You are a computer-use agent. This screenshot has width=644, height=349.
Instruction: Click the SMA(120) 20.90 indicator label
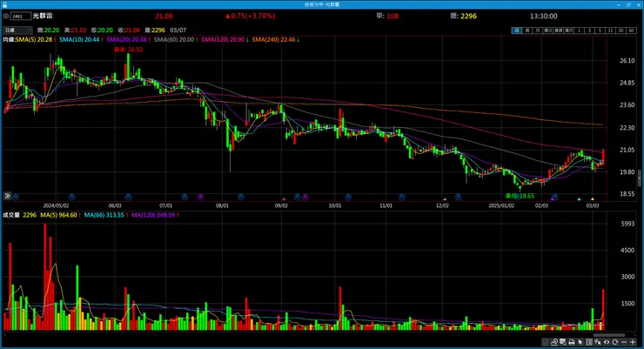pyautogui.click(x=223, y=40)
